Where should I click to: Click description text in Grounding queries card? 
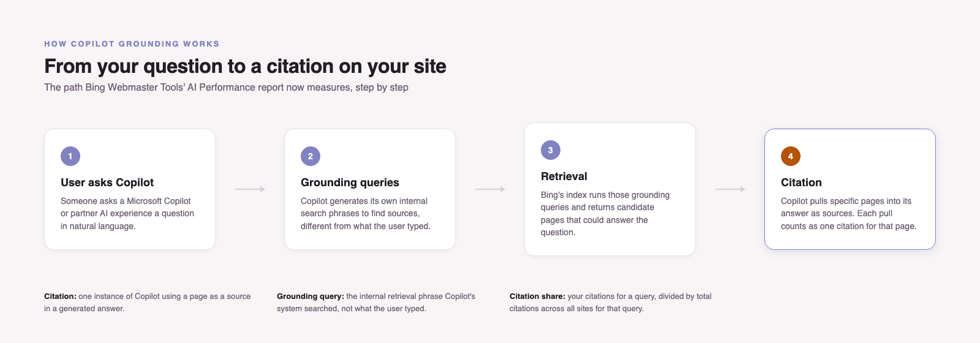click(x=366, y=213)
